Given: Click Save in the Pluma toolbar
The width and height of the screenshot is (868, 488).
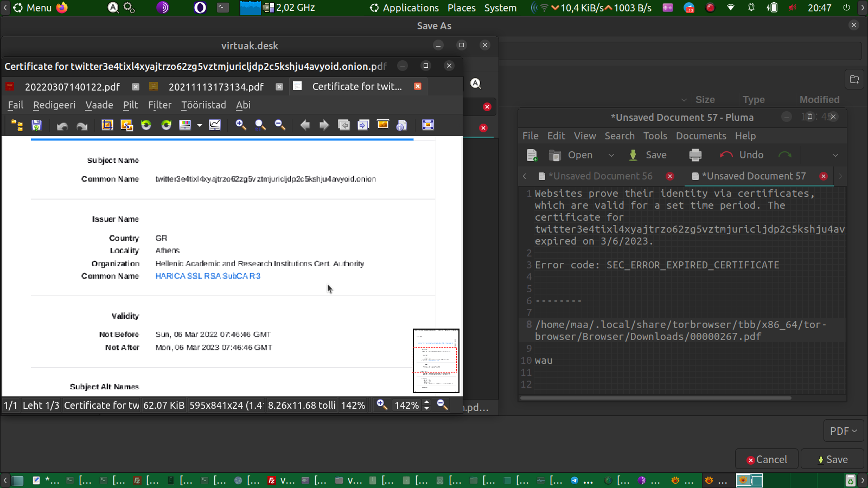Looking at the screenshot, I should coord(647,155).
